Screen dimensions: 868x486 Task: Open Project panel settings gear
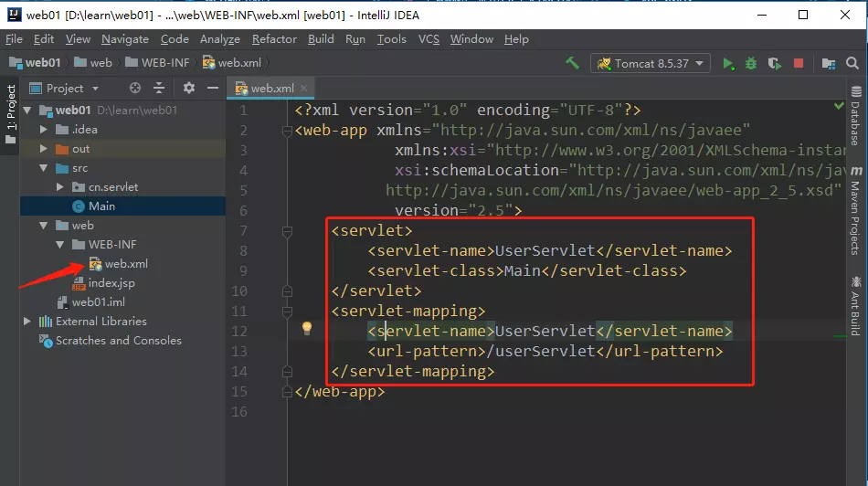(x=189, y=88)
